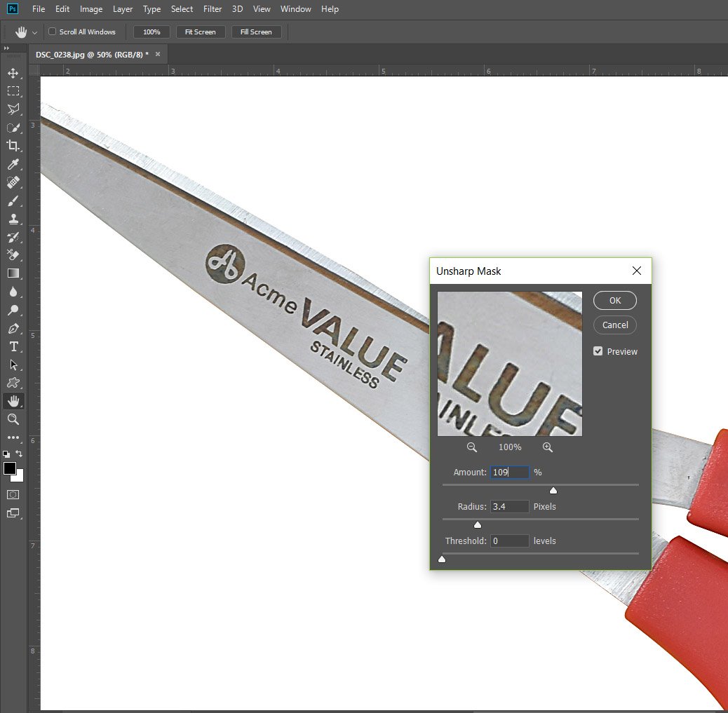The height and width of the screenshot is (713, 728).
Task: Expand the collapsed toolbar double arrows
Action: pyautogui.click(x=6, y=48)
